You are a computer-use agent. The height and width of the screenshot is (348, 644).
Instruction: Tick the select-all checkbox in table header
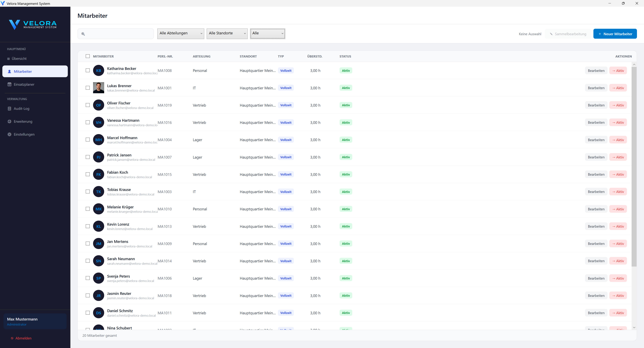88,56
